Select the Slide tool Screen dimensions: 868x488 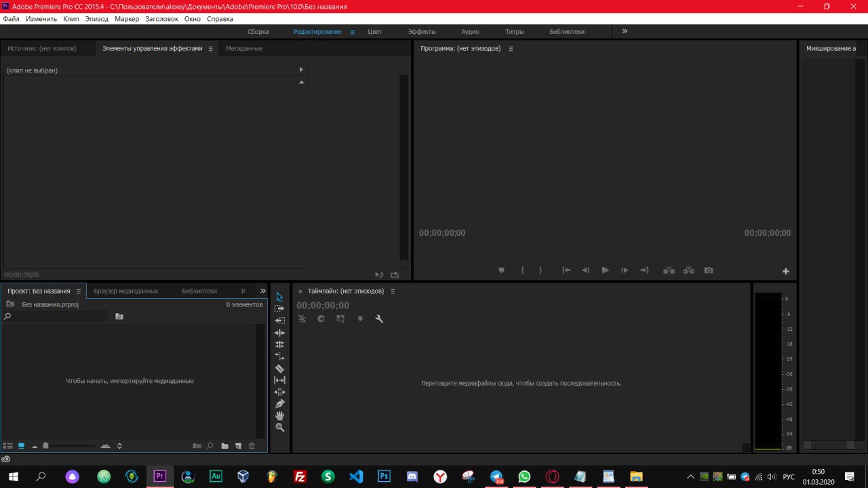click(279, 392)
